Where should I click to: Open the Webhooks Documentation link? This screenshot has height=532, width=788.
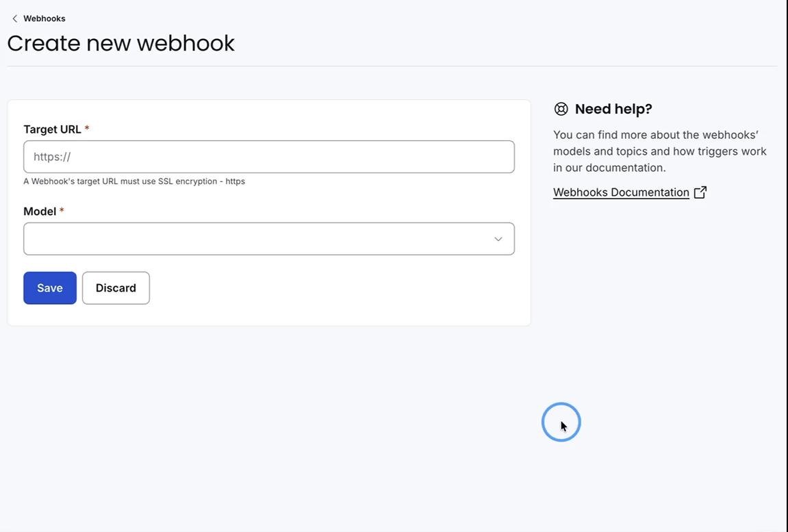[x=621, y=192]
